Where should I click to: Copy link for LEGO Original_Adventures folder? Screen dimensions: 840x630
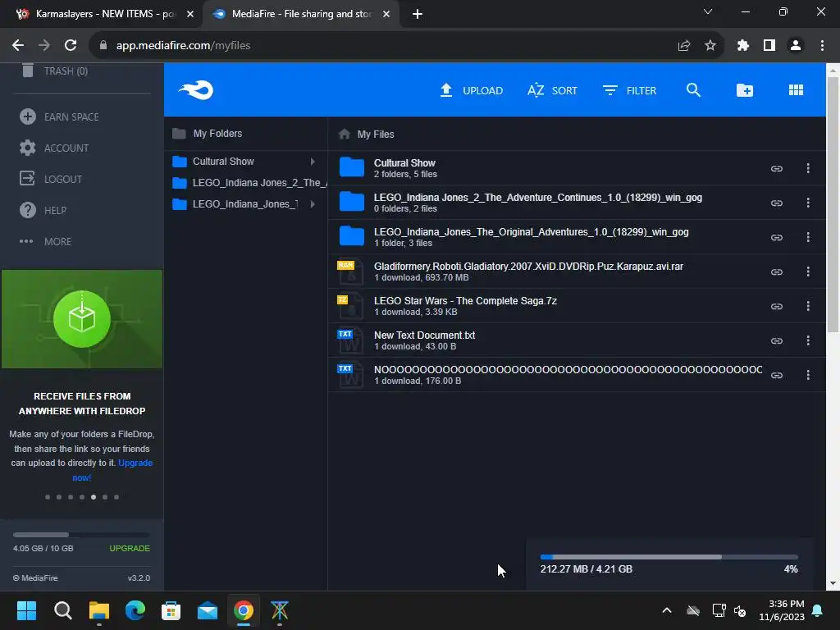[776, 237]
